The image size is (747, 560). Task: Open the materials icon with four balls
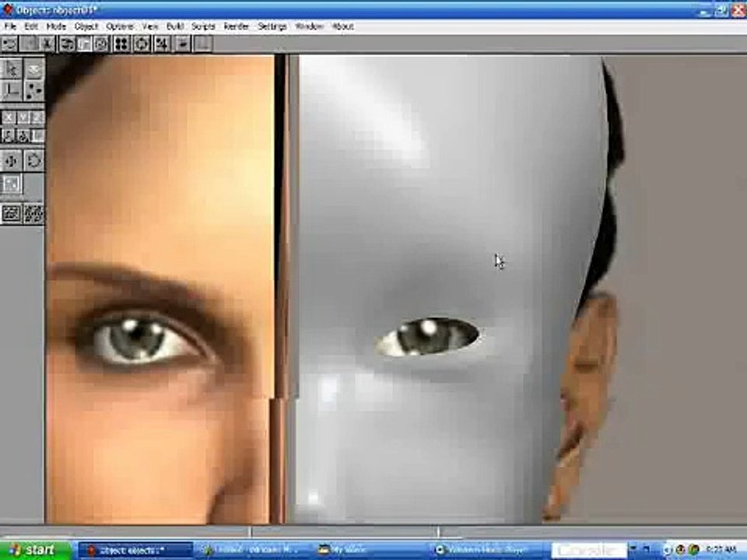[121, 44]
